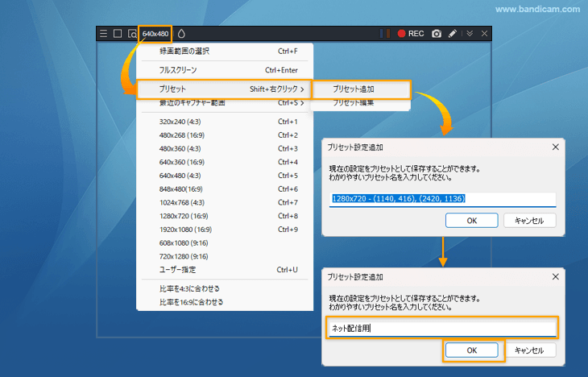Select フルスクリーン in the menu
The height and width of the screenshot is (377, 588).
[225, 70]
